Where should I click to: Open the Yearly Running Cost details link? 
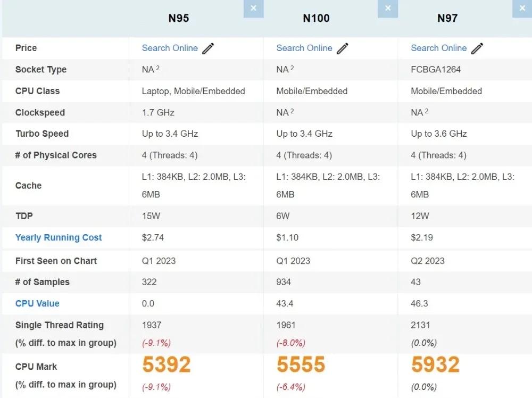click(x=59, y=237)
